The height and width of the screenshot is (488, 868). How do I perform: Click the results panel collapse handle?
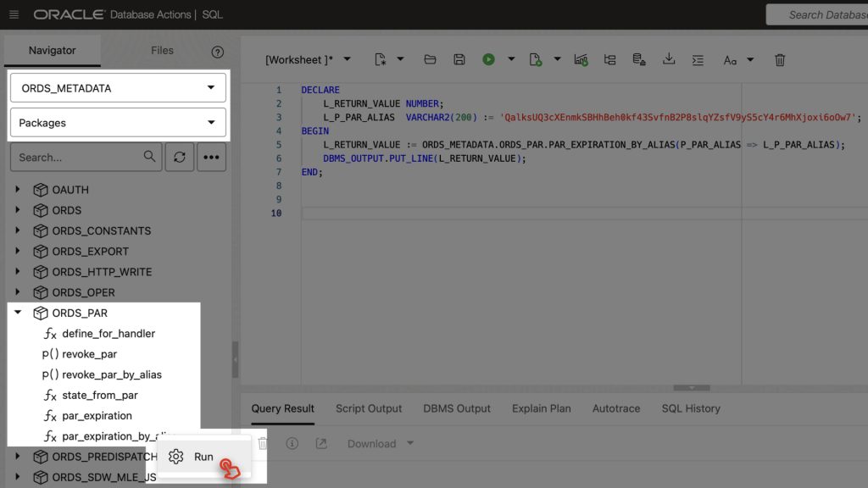point(692,388)
